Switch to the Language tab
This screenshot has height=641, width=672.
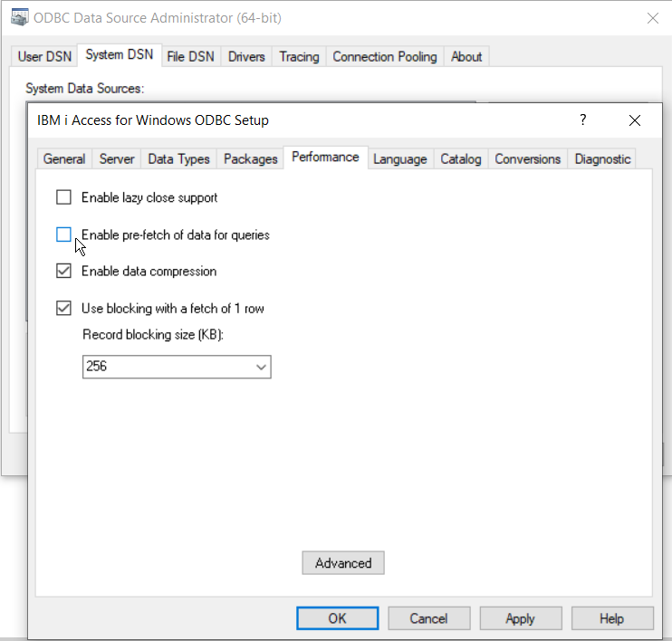point(399,158)
